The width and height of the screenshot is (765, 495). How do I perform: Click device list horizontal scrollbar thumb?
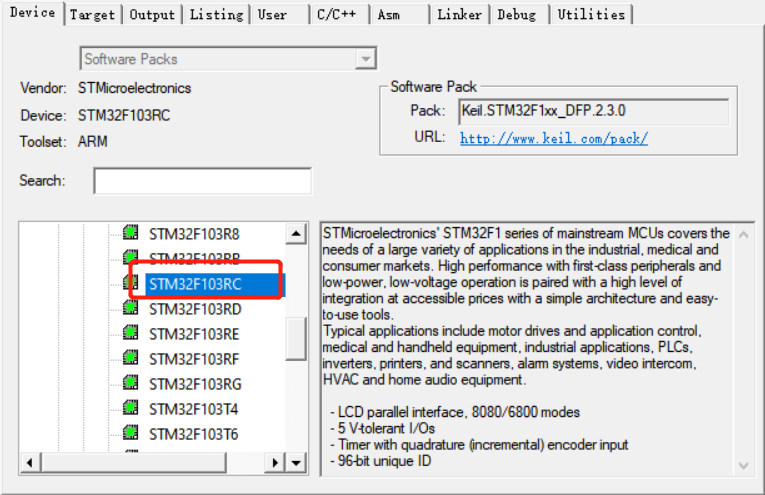134,462
